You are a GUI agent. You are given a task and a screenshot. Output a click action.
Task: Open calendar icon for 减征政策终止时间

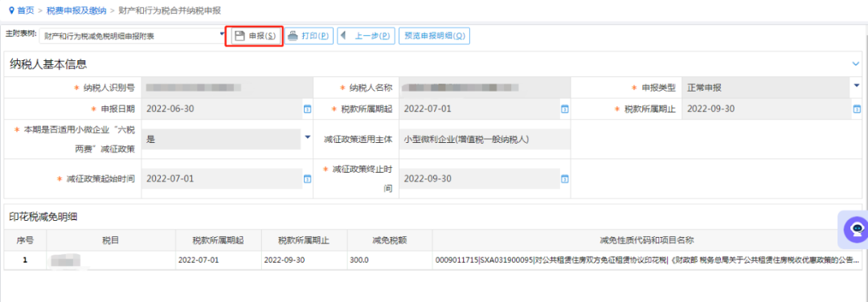point(565,179)
